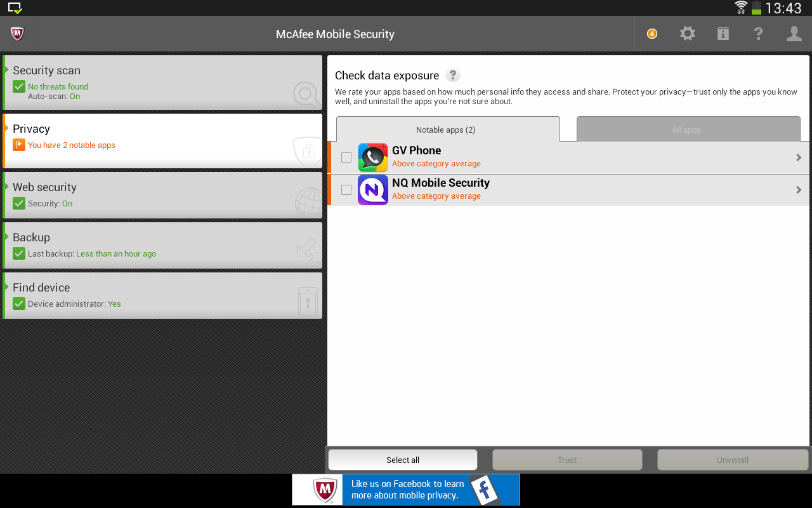
Task: Open the Web security section
Action: (x=163, y=196)
